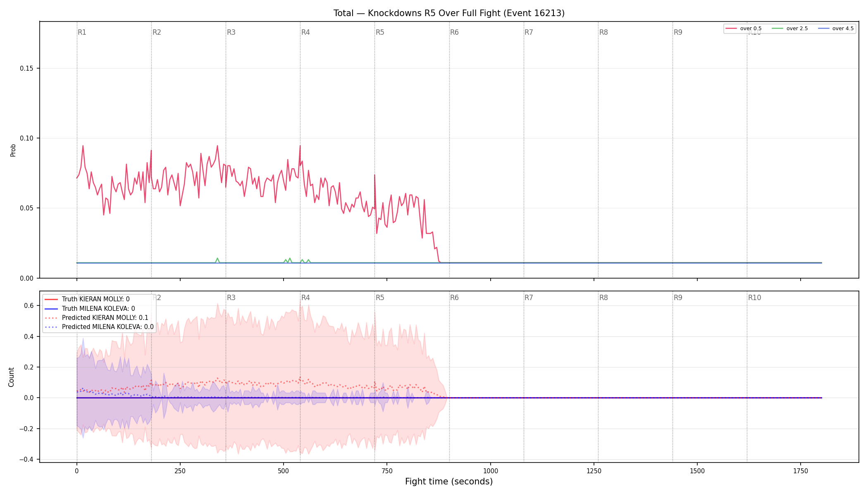Click the R1 round marker in top chart

click(82, 32)
